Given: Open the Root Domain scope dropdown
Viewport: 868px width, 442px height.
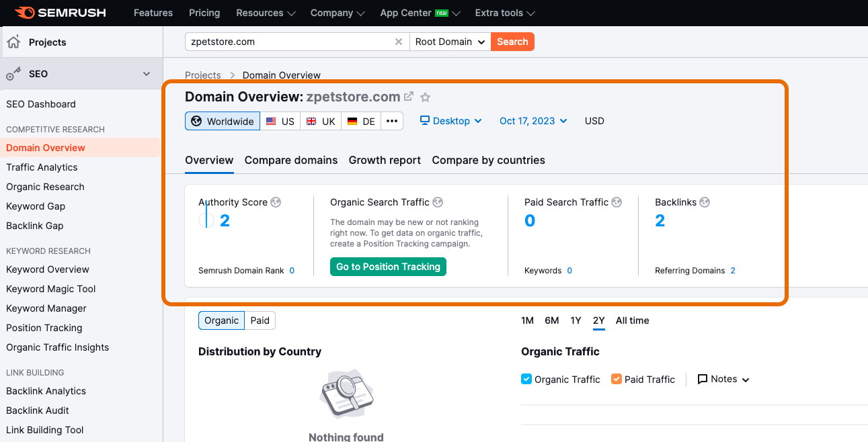Looking at the screenshot, I should [x=450, y=42].
